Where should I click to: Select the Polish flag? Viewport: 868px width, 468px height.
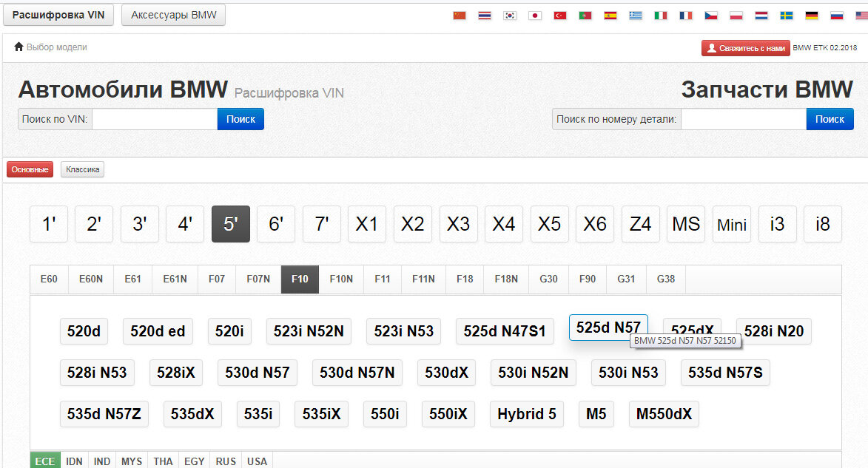[736, 16]
